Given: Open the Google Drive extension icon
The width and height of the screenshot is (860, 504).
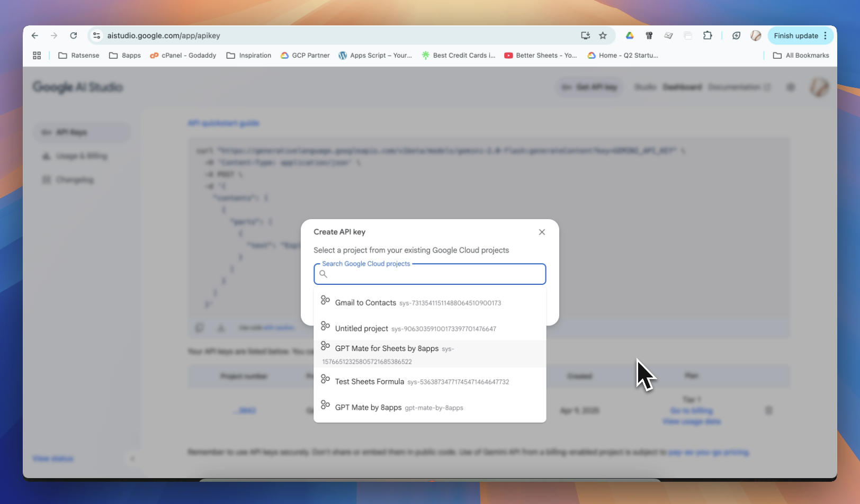Looking at the screenshot, I should point(630,35).
